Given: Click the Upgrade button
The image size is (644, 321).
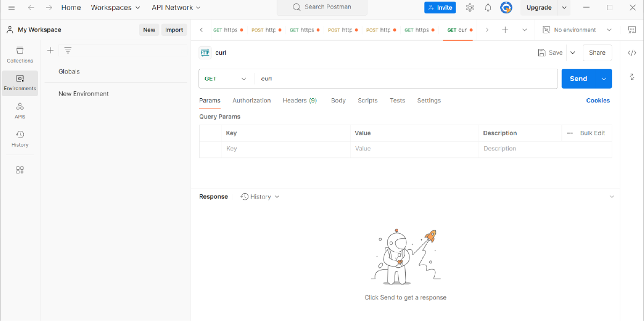Looking at the screenshot, I should pos(539,8).
